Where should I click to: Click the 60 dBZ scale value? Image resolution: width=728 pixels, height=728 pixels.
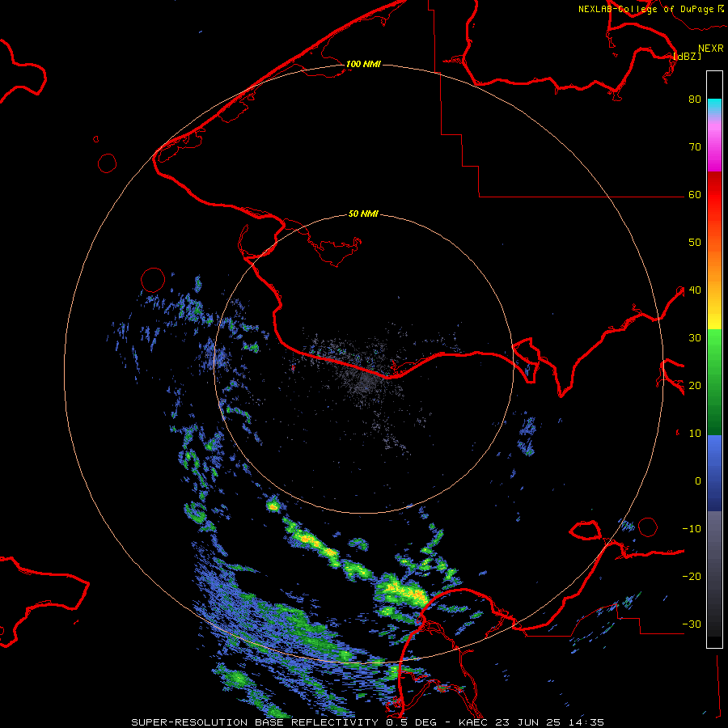coord(695,195)
